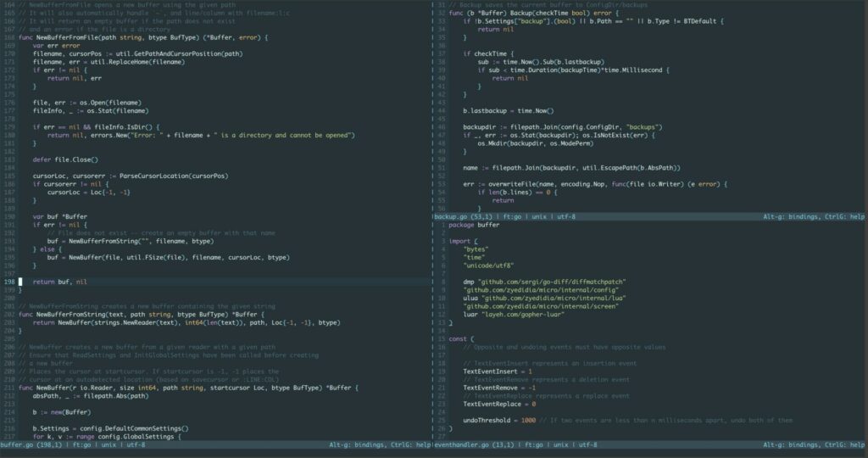Image resolution: width=868 pixels, height=458 pixels.
Task: Click the 'buf = NewBuffer(file, util.FSize(file)' line
Action: pos(169,258)
